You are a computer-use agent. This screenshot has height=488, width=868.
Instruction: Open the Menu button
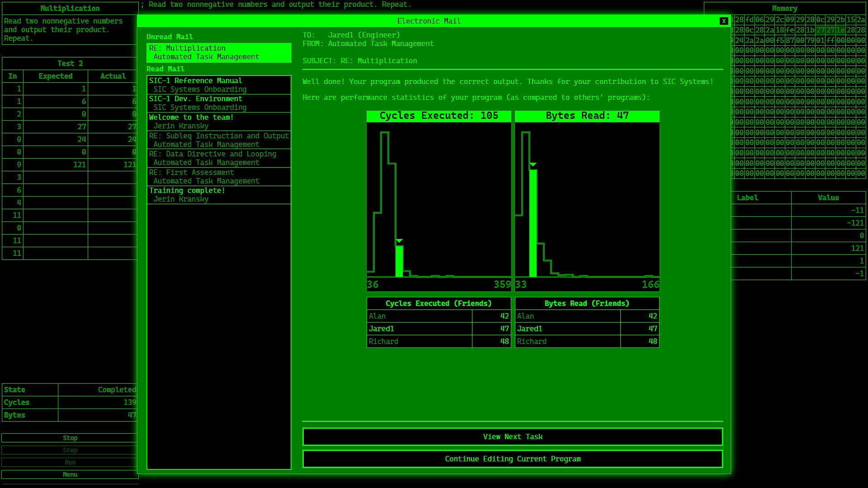coord(70,474)
